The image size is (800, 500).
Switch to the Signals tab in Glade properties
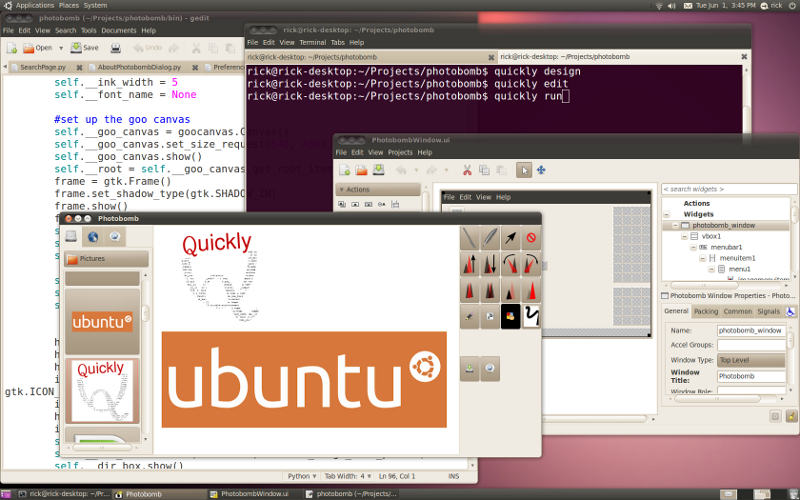[768, 311]
